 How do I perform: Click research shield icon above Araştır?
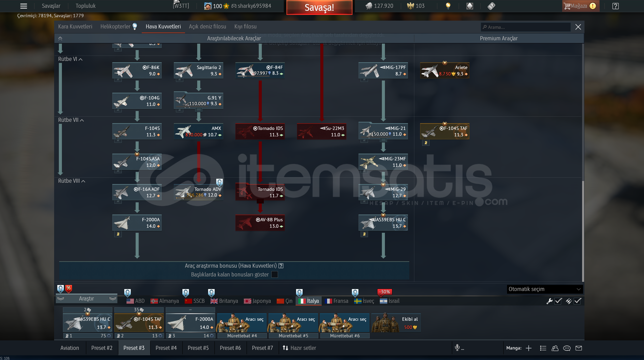pyautogui.click(x=60, y=289)
